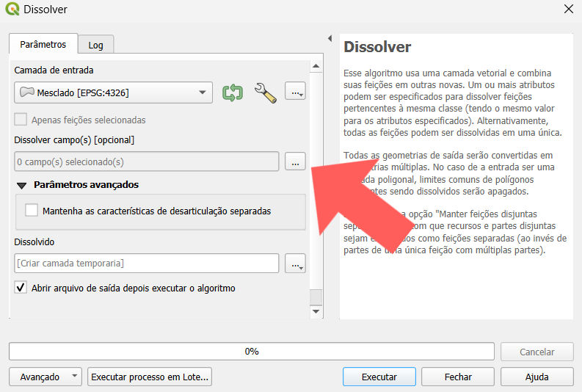Open Ajuda help button
Image resolution: width=582 pixels, height=392 pixels.
click(x=536, y=377)
